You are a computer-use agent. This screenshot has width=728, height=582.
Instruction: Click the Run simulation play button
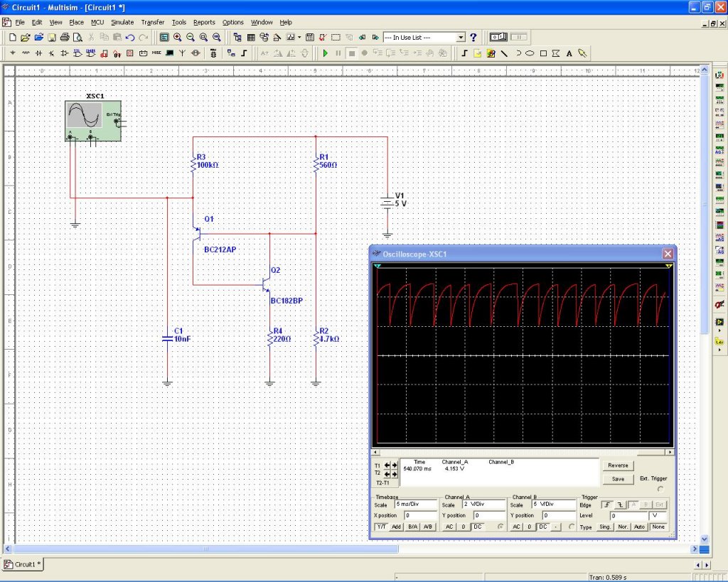click(326, 53)
